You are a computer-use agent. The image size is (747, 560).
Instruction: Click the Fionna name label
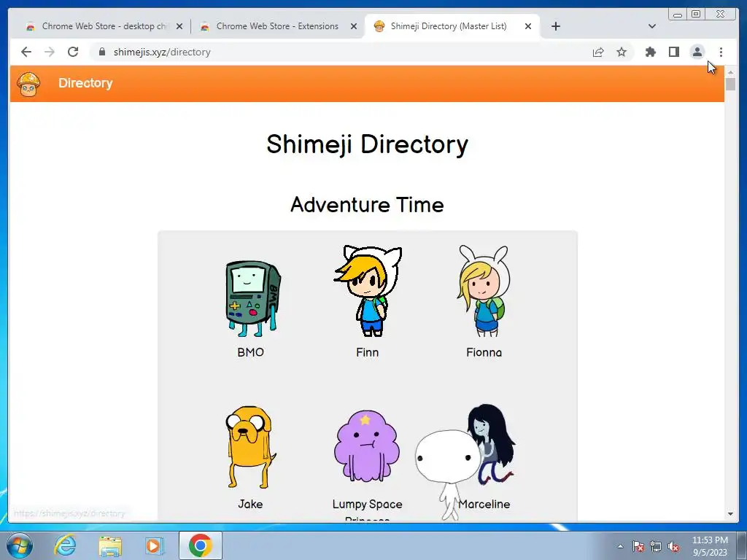(x=484, y=352)
